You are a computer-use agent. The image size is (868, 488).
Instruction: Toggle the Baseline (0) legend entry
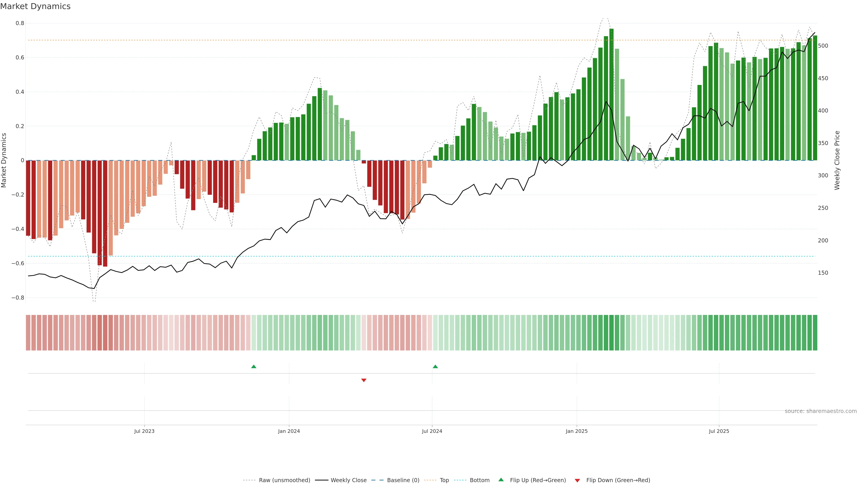click(403, 480)
